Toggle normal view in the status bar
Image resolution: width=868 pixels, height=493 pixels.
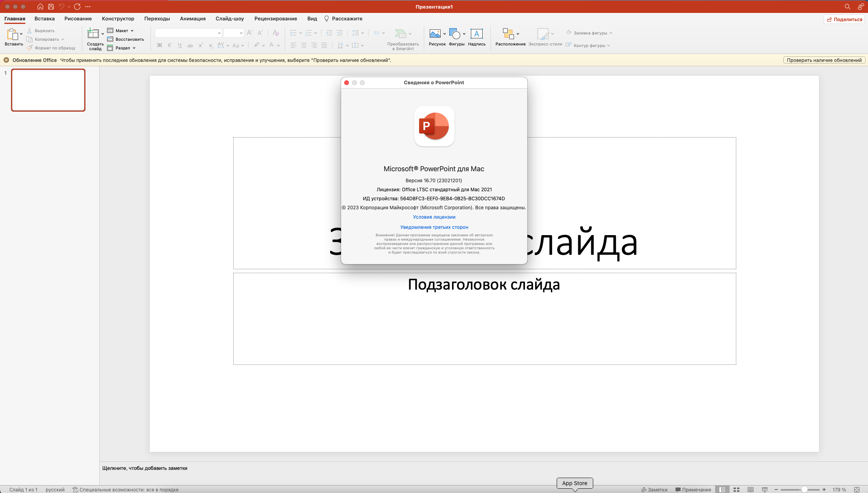tap(722, 489)
